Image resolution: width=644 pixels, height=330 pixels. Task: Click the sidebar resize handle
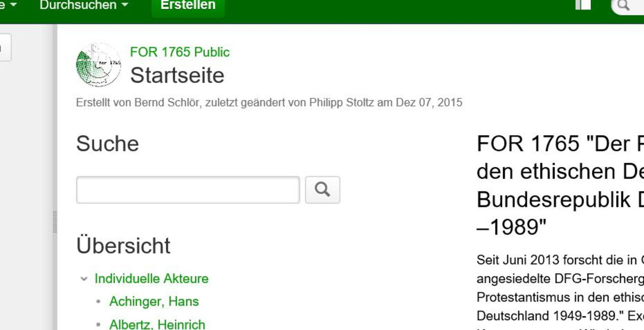(x=55, y=222)
